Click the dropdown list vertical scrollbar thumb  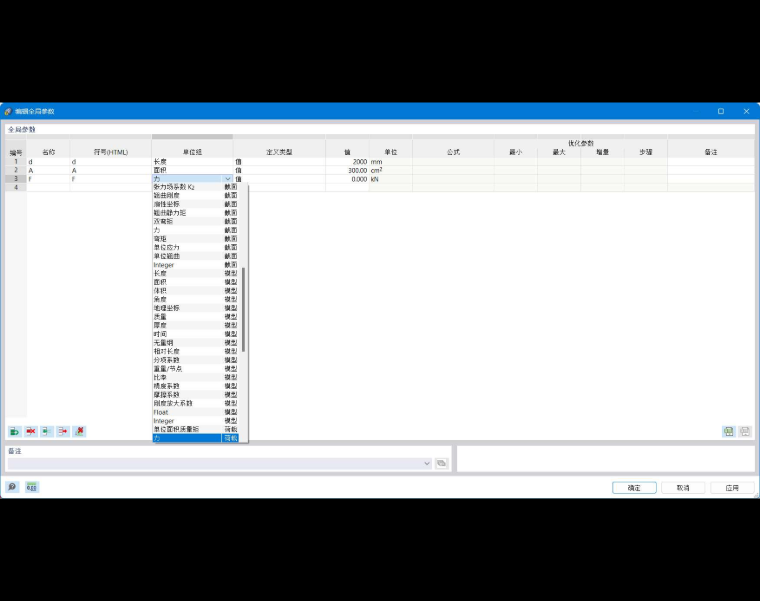pyautogui.click(x=243, y=310)
